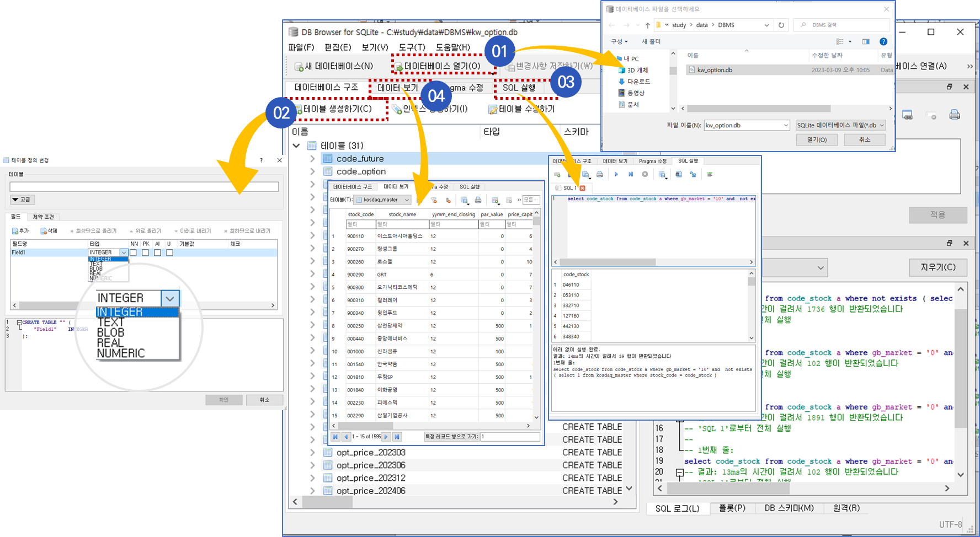Click the print icon in the SQL editor toolbar
980x537 pixels.
(x=599, y=174)
